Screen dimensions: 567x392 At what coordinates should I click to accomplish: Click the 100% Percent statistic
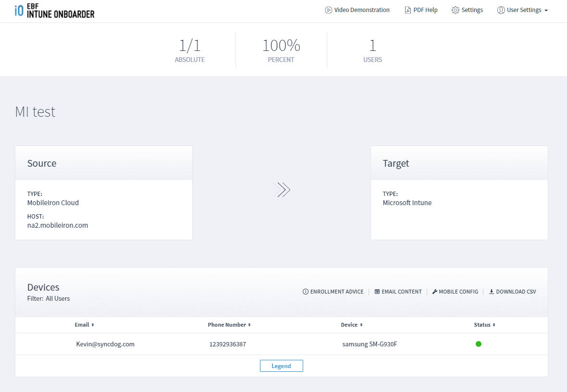pyautogui.click(x=281, y=50)
